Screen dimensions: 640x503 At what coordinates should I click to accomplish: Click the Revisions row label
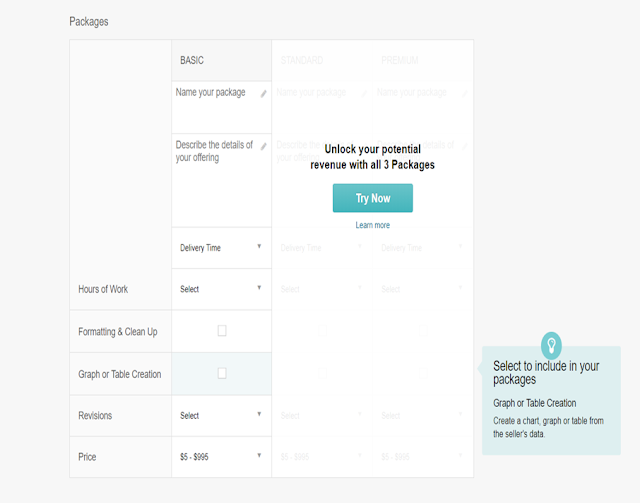click(96, 415)
